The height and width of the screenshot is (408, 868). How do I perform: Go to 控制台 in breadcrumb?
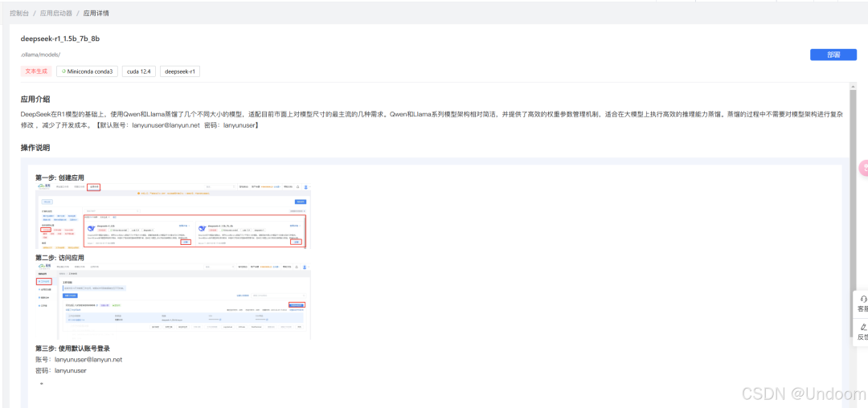[x=19, y=13]
